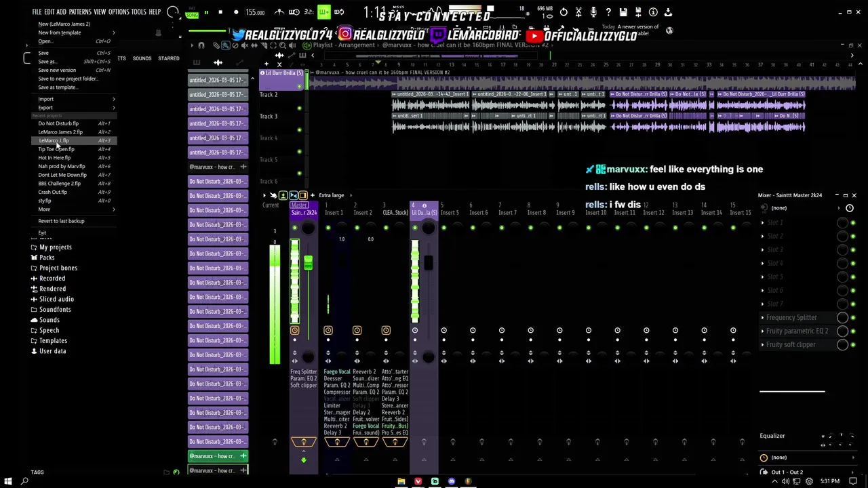Viewport: 868px width, 488px height.
Task: Toggle mute LED on Track 2
Action: (x=299, y=108)
